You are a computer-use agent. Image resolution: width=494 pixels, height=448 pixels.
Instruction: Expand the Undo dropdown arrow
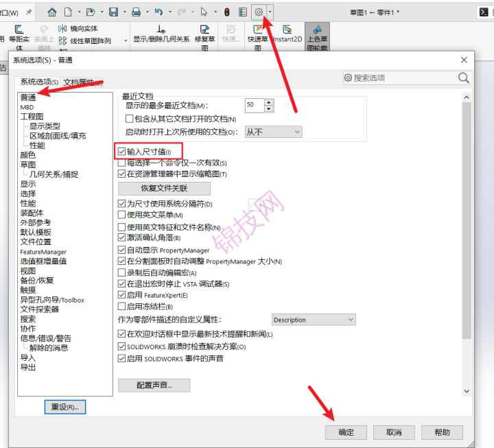click(170, 12)
